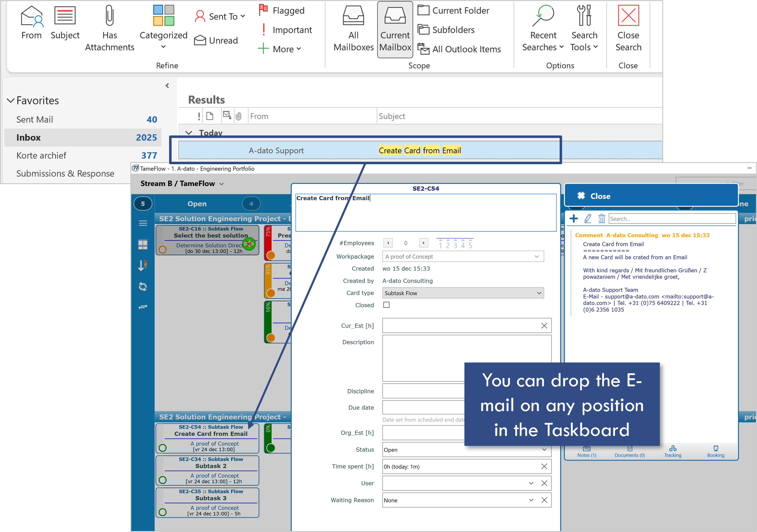This screenshot has width=757, height=532.
Task: Collapse the Today results group
Action: pos(189,133)
